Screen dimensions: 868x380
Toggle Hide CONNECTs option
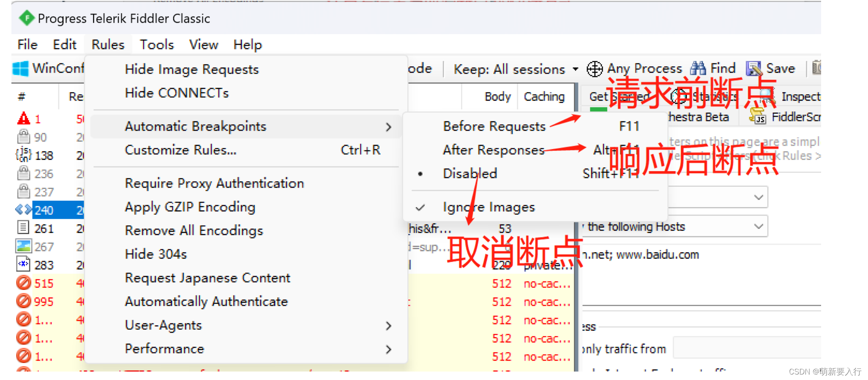point(177,93)
